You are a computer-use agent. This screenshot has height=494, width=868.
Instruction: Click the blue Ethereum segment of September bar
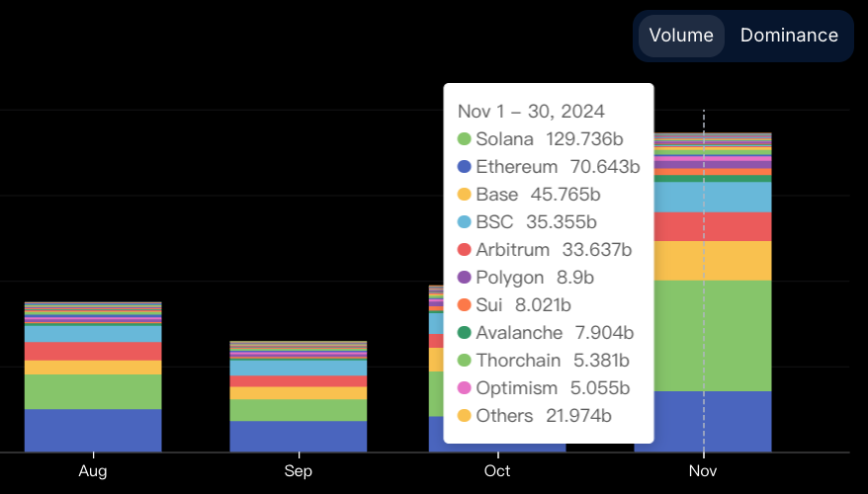[x=298, y=436]
